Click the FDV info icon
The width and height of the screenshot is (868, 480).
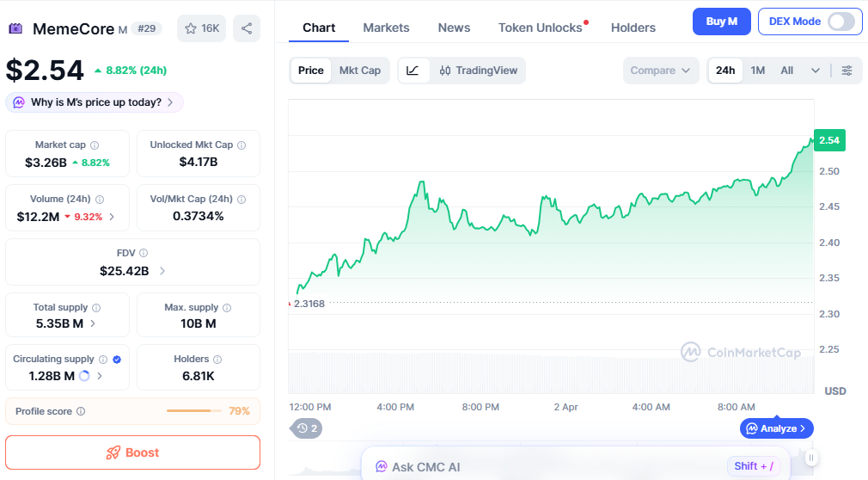coord(144,253)
